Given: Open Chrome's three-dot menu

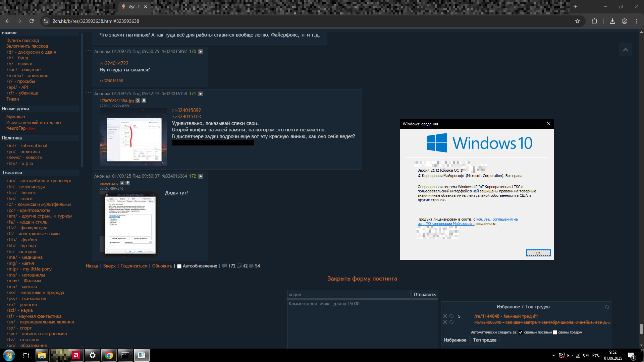Looking at the screenshot, I should pos(637,21).
